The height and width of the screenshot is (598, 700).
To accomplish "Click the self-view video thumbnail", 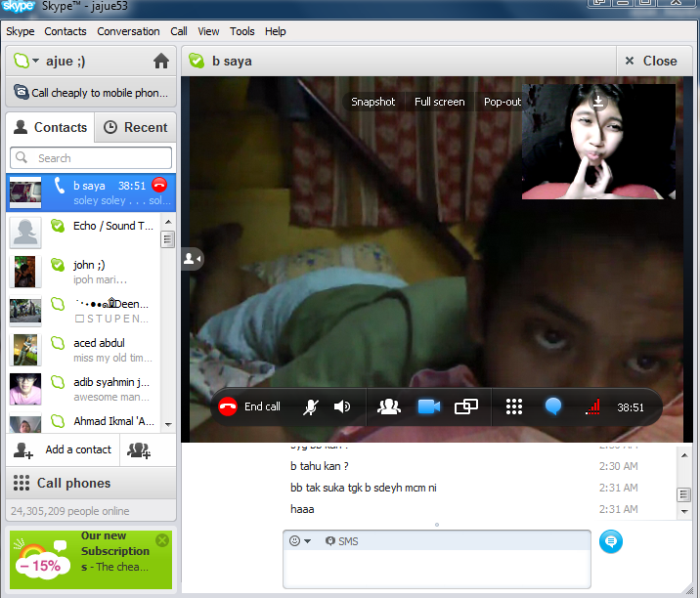I will [x=598, y=142].
